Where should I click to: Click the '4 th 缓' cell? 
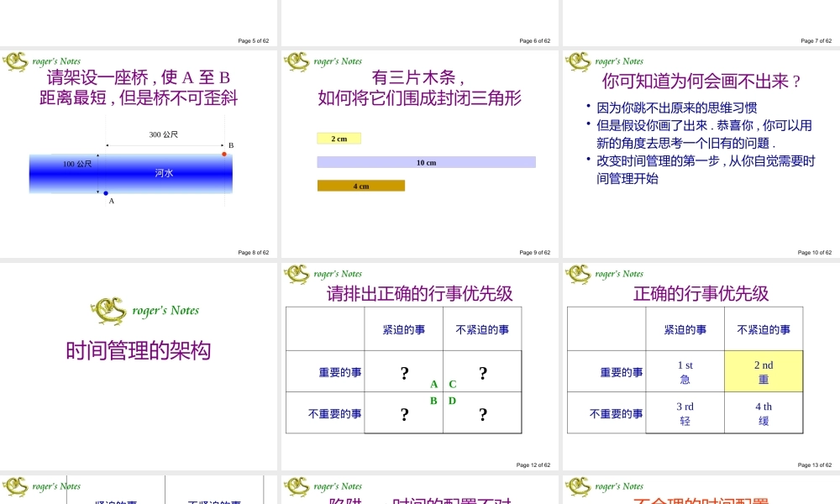point(764,413)
